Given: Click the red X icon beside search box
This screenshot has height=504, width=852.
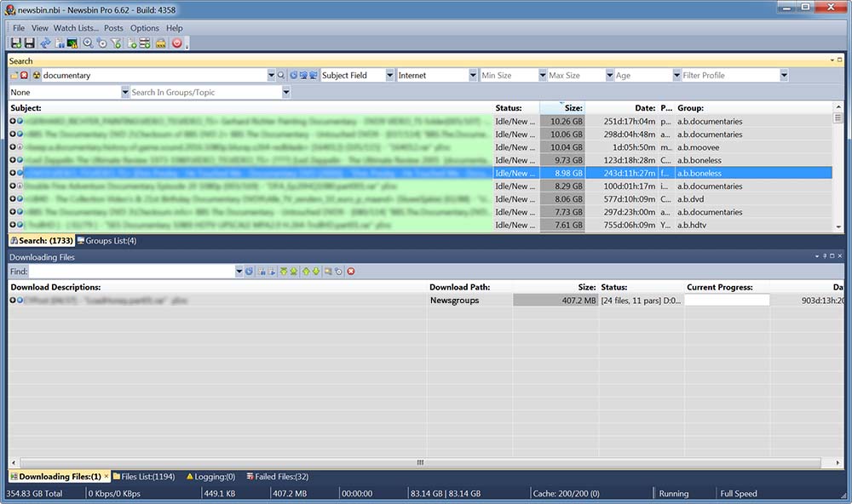Looking at the screenshot, I should point(24,75).
